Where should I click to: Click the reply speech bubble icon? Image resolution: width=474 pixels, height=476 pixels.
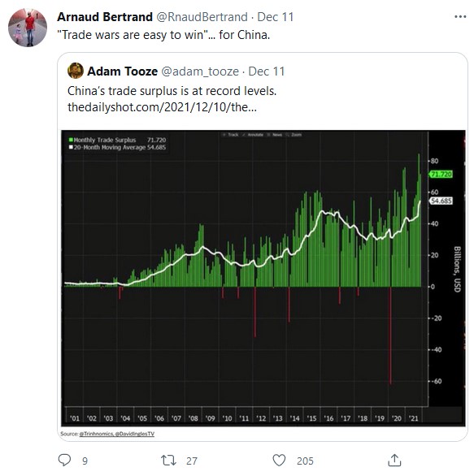coord(64,460)
